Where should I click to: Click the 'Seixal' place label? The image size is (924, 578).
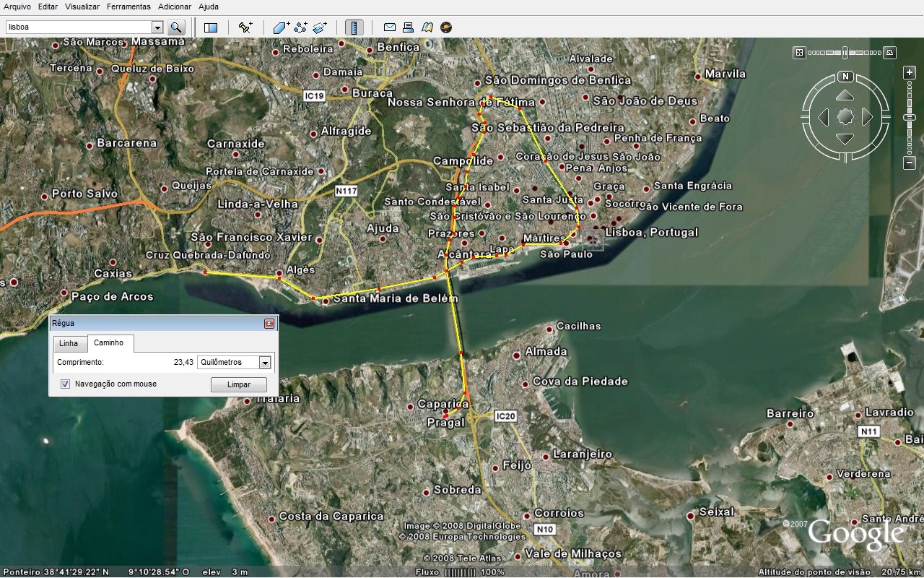(x=717, y=512)
